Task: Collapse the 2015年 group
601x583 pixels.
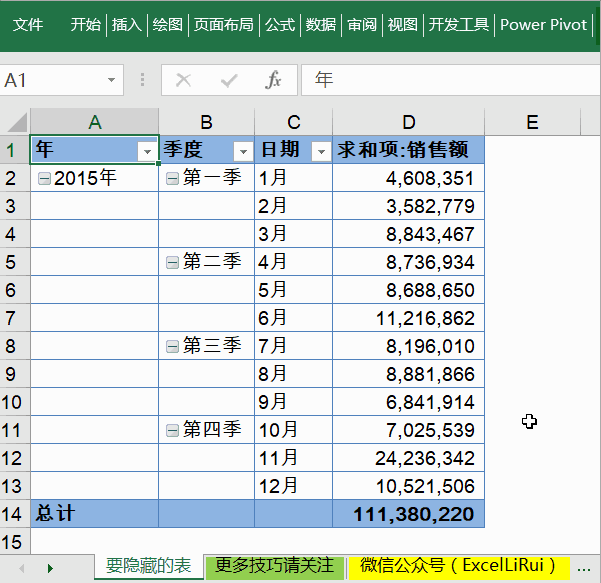Action: coord(44,179)
